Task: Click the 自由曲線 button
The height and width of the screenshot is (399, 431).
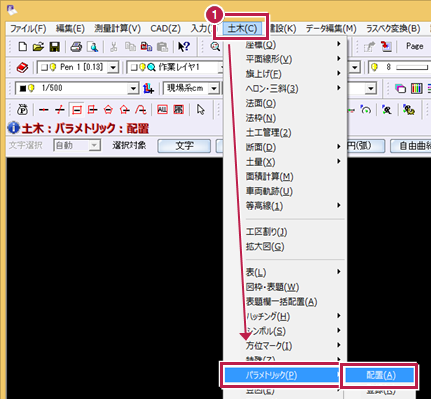Action: 412,146
